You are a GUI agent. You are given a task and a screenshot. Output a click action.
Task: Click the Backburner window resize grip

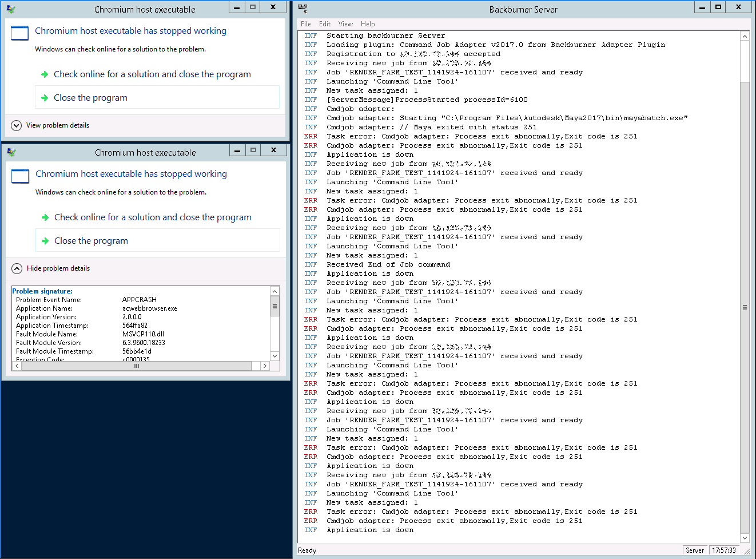tap(746, 550)
